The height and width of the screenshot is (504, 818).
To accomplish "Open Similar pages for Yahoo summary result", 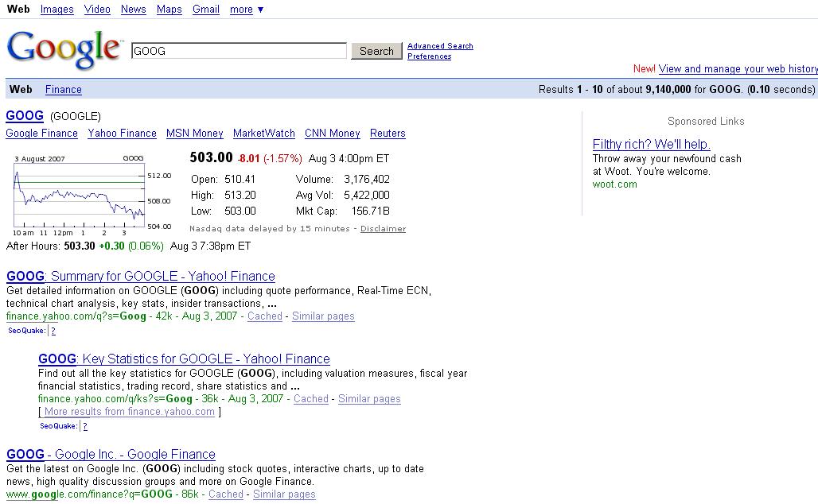I will point(323,316).
